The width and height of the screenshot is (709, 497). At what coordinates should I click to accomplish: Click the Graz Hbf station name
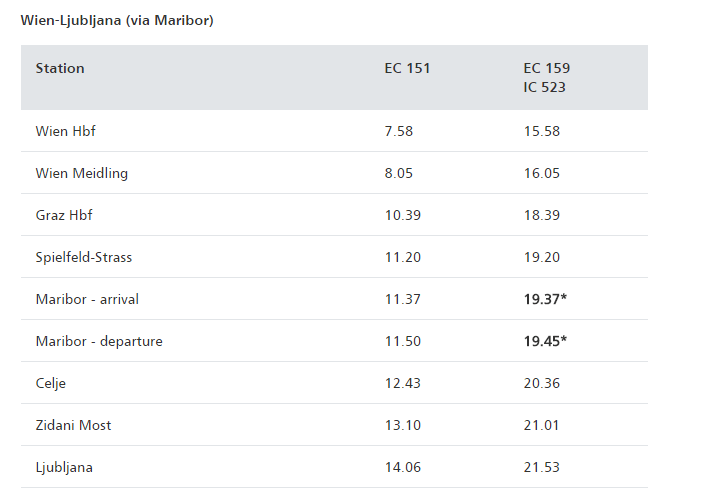pyautogui.click(x=64, y=215)
